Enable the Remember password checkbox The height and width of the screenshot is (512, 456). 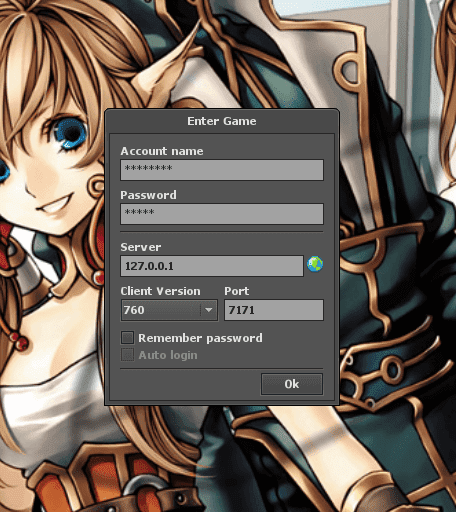127,337
